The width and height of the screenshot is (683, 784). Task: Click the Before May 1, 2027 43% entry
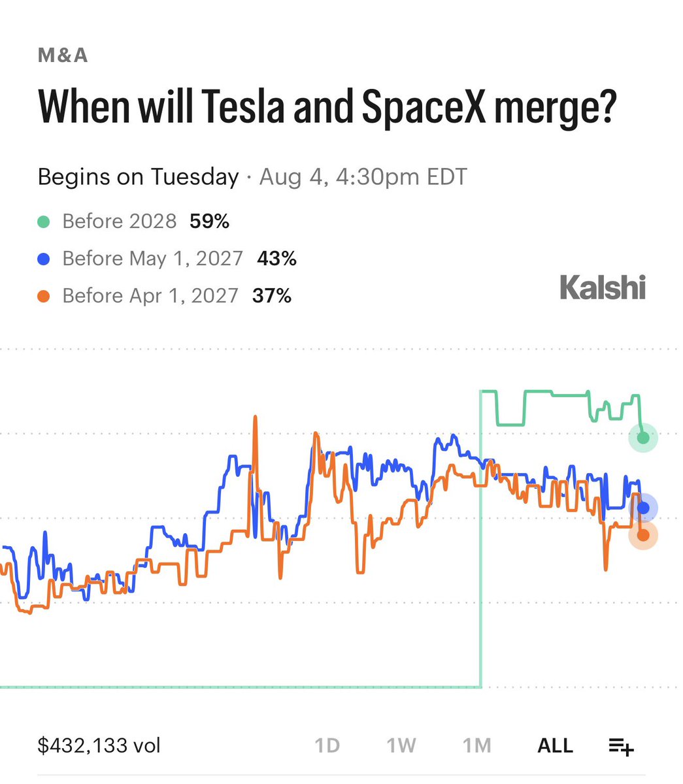[x=167, y=259]
